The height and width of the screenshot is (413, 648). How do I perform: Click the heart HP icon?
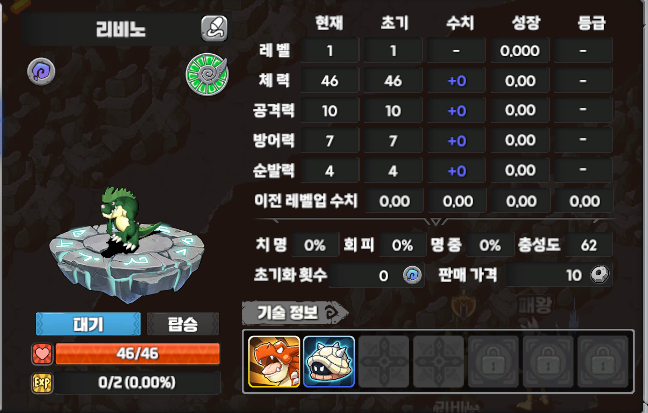click(x=42, y=354)
